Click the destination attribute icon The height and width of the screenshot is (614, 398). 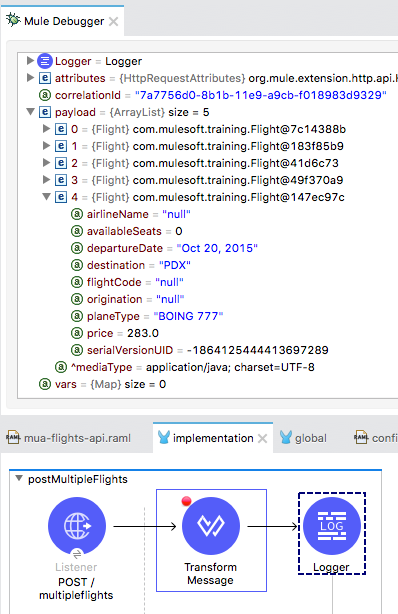tap(77, 265)
